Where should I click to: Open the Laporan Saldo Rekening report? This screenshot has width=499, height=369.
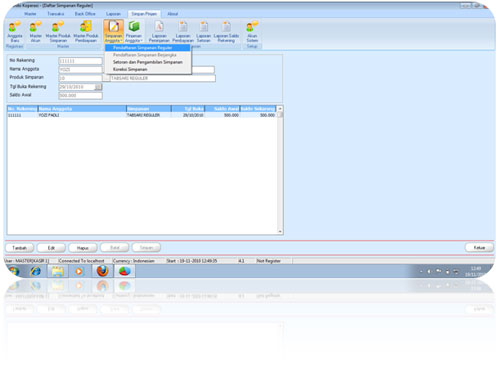click(226, 32)
